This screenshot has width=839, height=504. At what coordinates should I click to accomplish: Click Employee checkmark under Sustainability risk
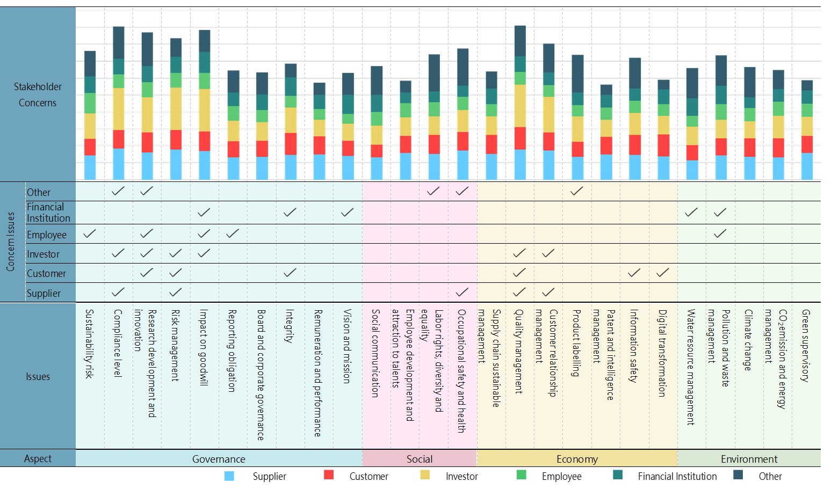click(x=90, y=233)
